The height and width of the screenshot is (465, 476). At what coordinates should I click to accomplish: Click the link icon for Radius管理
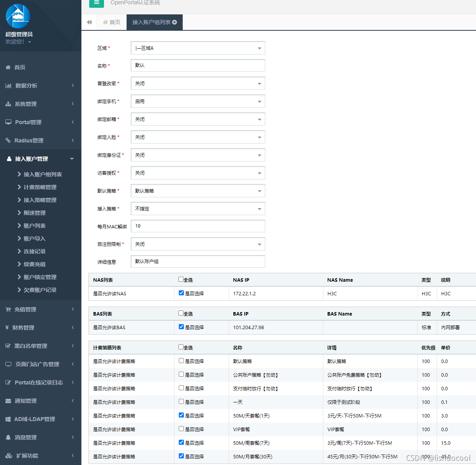click(x=8, y=140)
